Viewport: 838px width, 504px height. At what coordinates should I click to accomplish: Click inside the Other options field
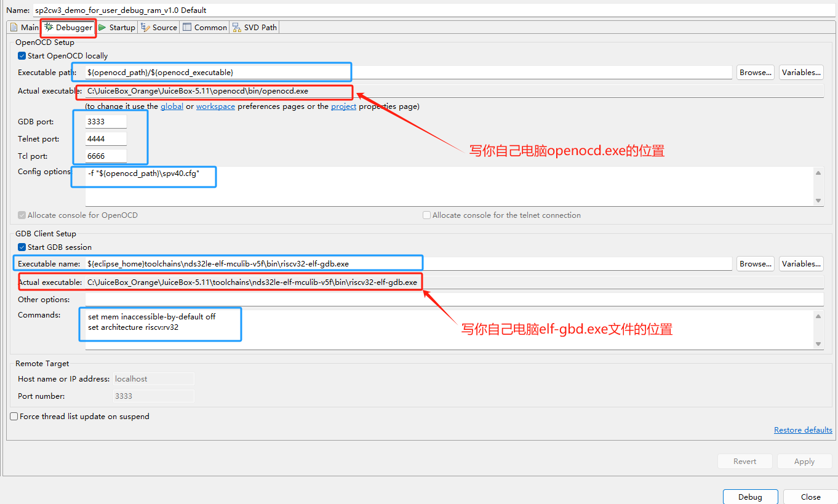click(453, 300)
